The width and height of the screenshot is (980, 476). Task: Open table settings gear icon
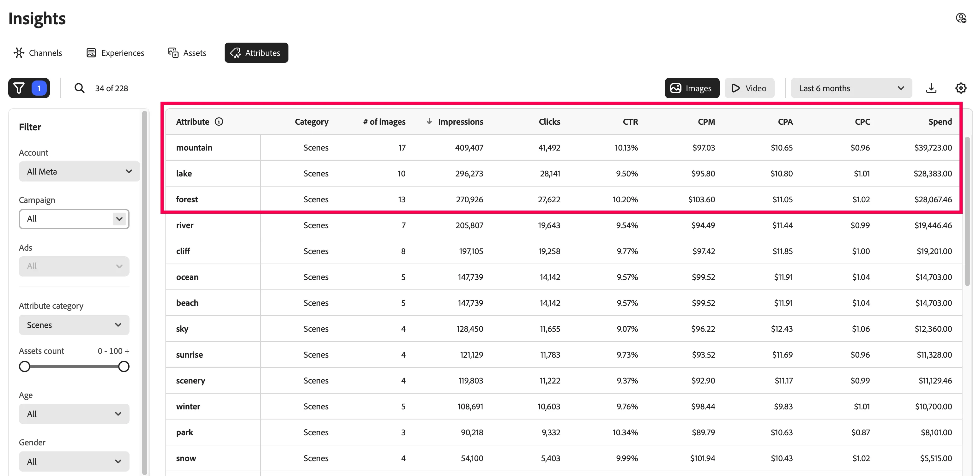[x=961, y=88]
